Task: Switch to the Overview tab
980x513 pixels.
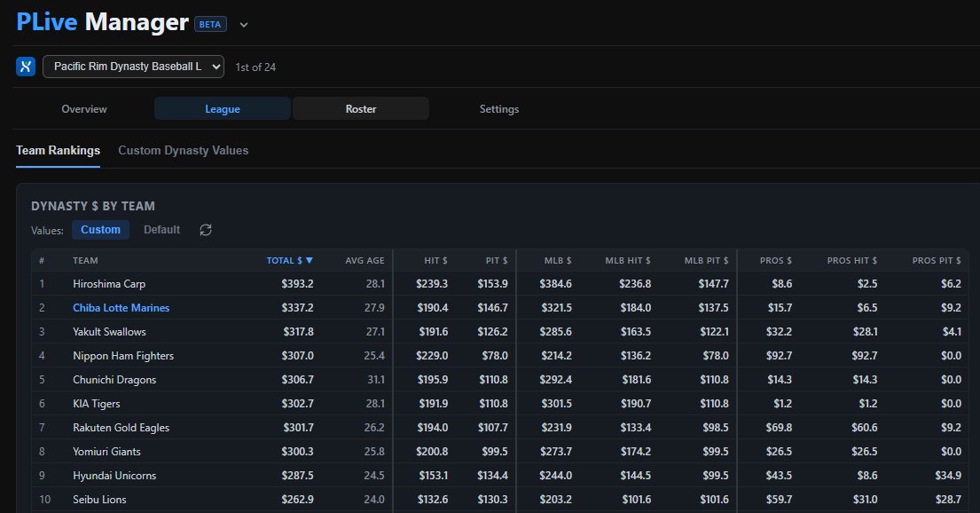Action: coord(83,109)
